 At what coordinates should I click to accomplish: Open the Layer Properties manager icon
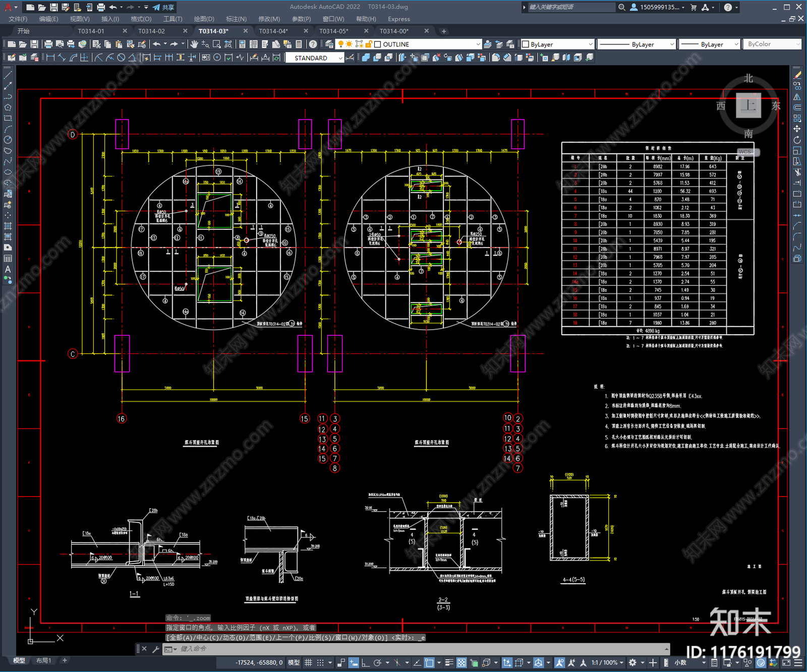pyautogui.click(x=329, y=44)
